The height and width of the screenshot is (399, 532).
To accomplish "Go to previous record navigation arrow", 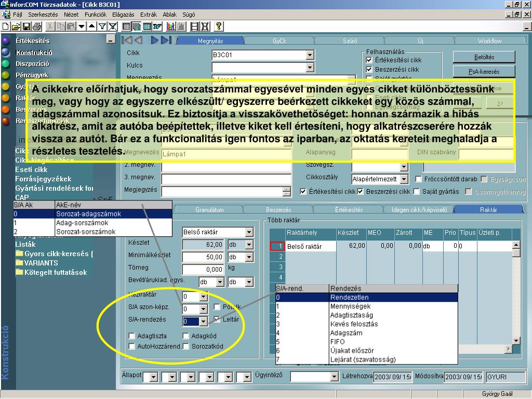I will [x=138, y=40].
